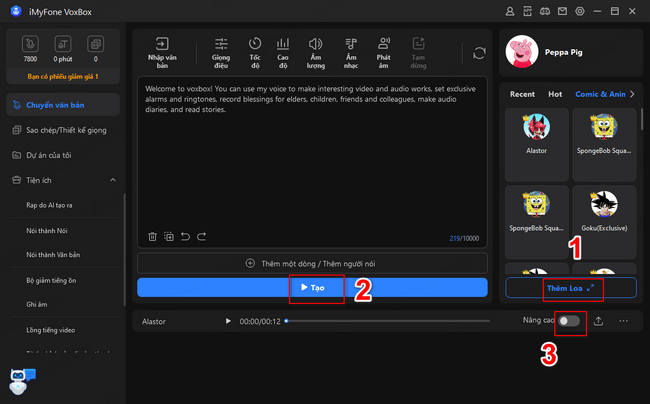Image resolution: width=650 pixels, height=404 pixels.
Task: Adjust Tốc độ speed setting
Action: pyautogui.click(x=255, y=53)
